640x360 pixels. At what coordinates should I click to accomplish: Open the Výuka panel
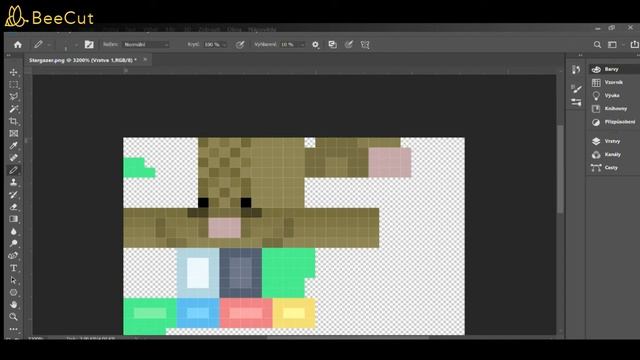pos(613,96)
